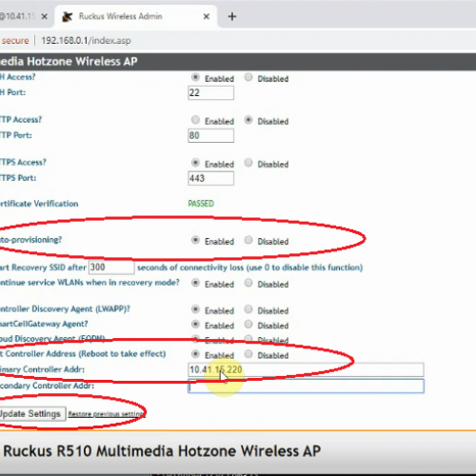This screenshot has height=476, width=476.
Task: Close the first 10.41 browser tab
Action: (x=45, y=16)
